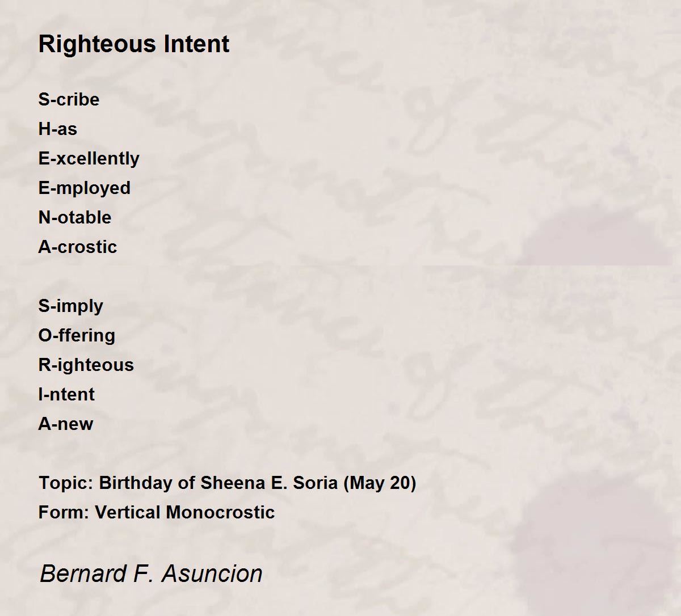Viewport: 681px width, 616px height.
Task: Click the E-mployed line
Action: (84, 188)
